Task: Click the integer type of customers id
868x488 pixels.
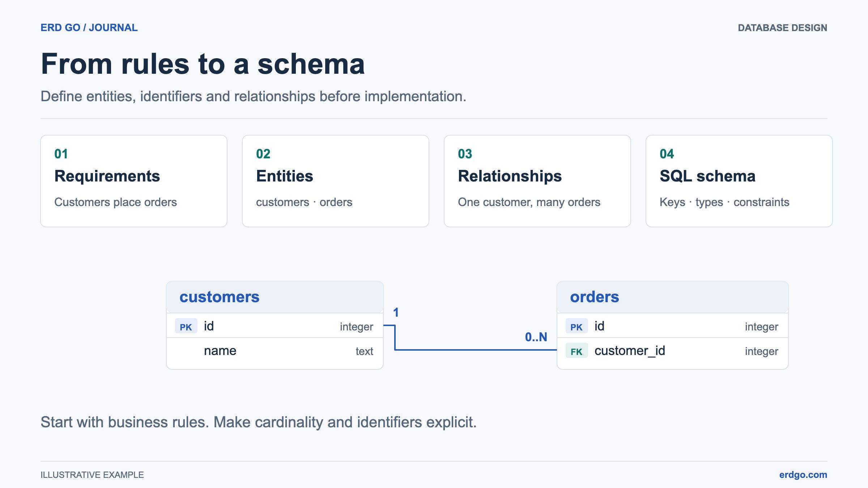Action: point(357,327)
